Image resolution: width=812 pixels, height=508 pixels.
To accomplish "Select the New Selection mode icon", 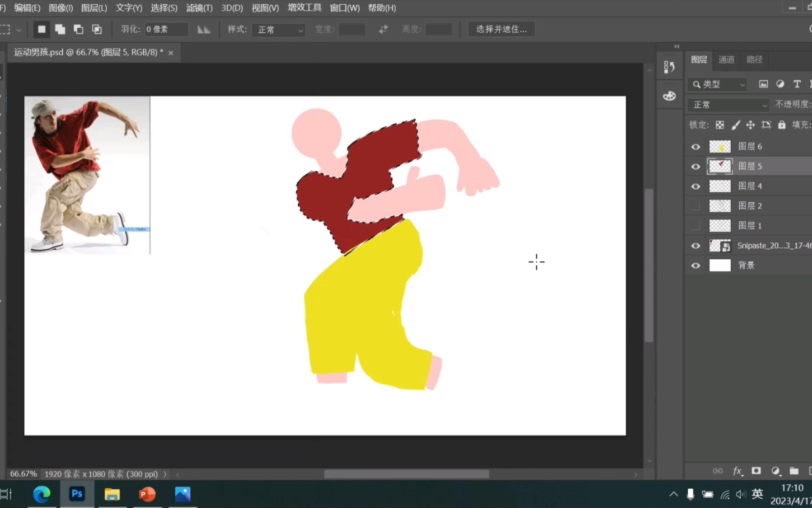I will pos(41,29).
